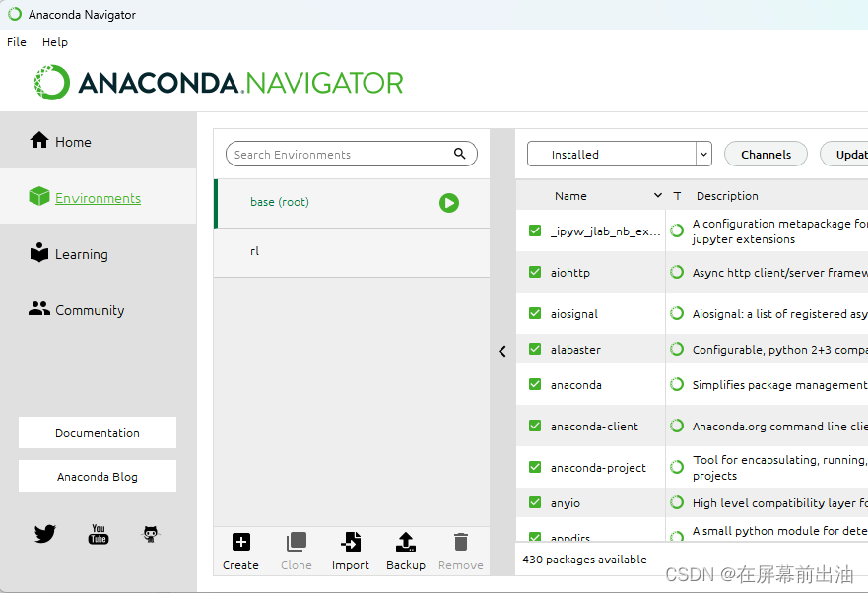Switch to the Community tab label
The height and width of the screenshot is (593, 868).
point(90,310)
